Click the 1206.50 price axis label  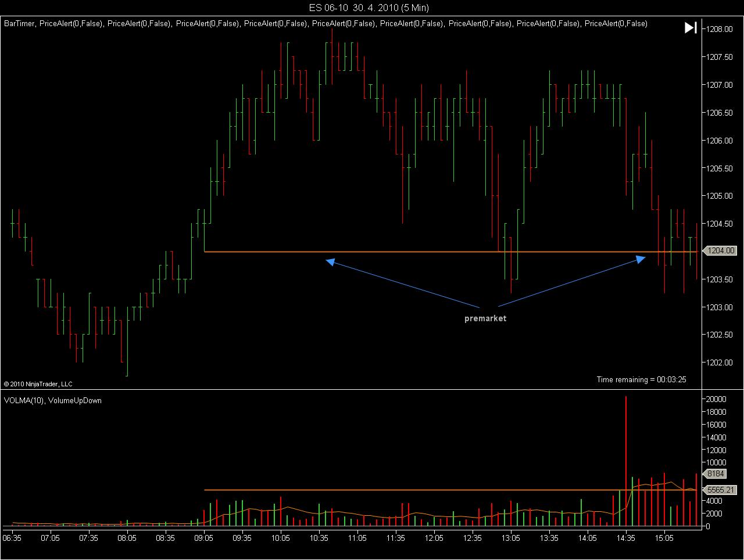(720, 113)
